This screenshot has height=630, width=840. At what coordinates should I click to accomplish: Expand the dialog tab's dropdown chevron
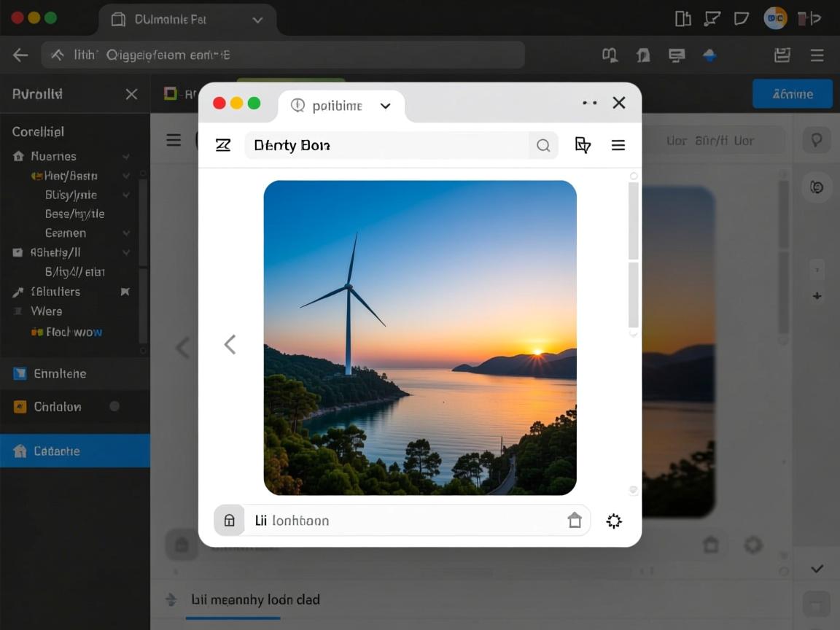point(385,105)
